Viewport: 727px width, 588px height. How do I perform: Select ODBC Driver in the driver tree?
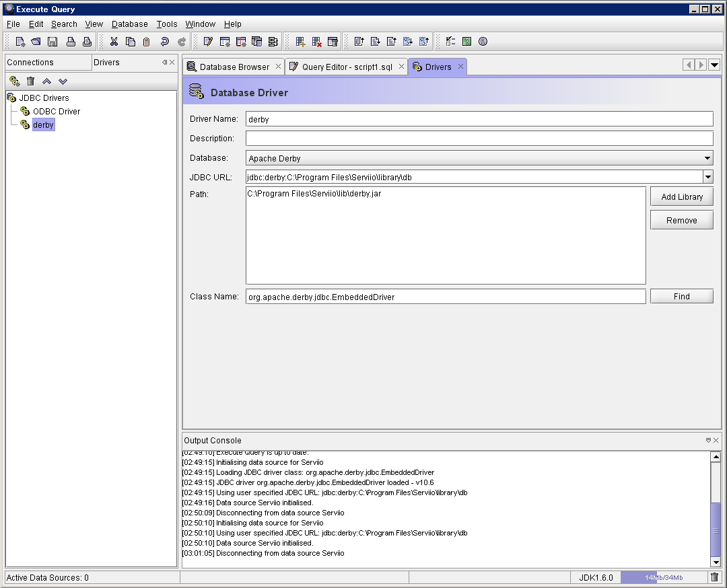click(x=56, y=112)
